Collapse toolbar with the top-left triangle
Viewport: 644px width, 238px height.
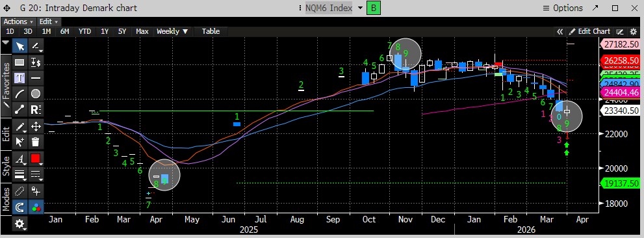[x=6, y=42]
